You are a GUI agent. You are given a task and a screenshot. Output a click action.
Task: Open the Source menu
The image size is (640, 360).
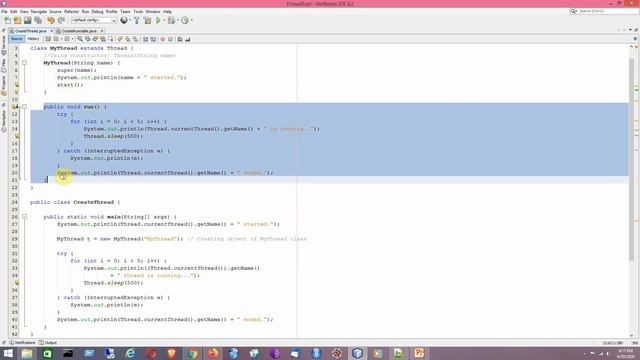(55, 11)
